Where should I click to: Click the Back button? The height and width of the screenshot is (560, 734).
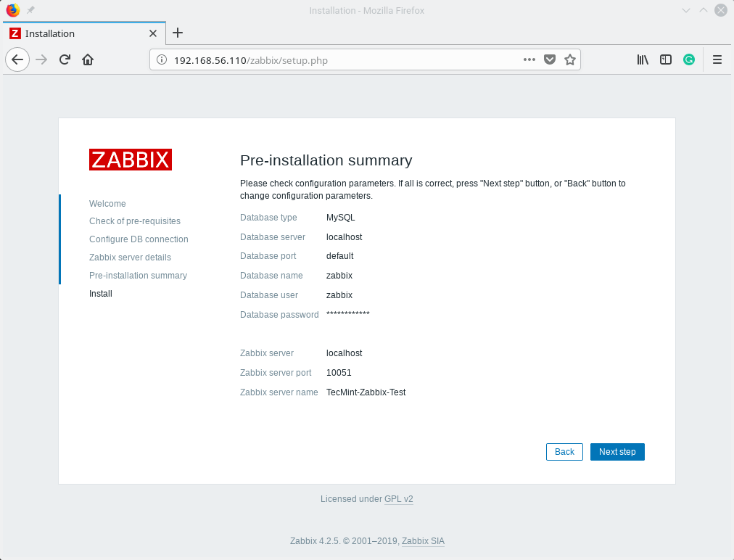[x=564, y=452]
